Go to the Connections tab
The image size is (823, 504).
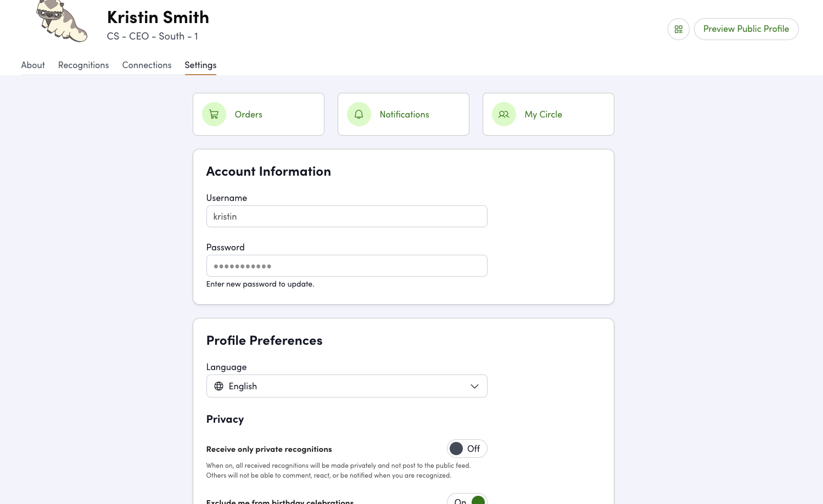pos(147,65)
